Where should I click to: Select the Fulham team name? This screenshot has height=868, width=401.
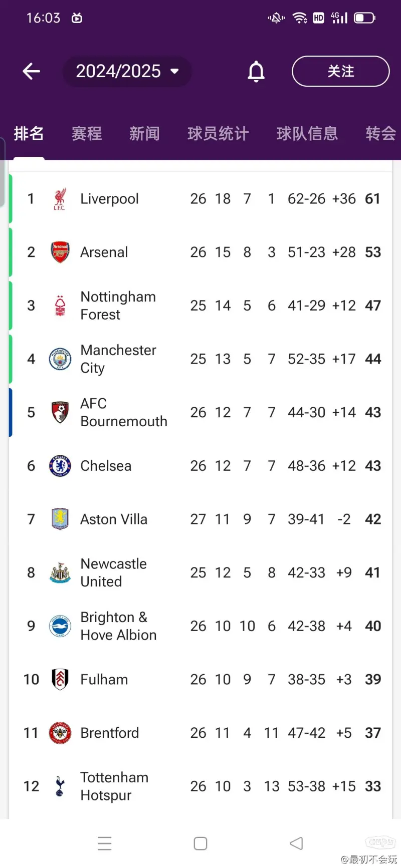point(104,680)
